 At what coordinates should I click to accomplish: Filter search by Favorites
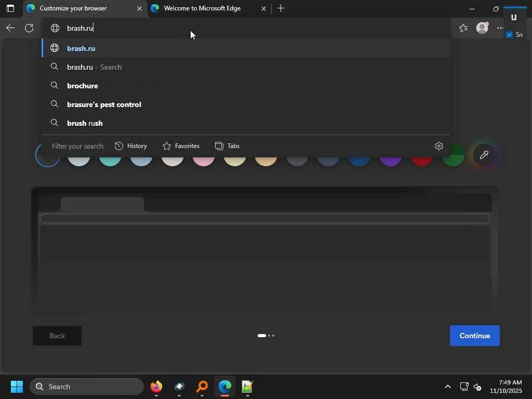click(181, 146)
